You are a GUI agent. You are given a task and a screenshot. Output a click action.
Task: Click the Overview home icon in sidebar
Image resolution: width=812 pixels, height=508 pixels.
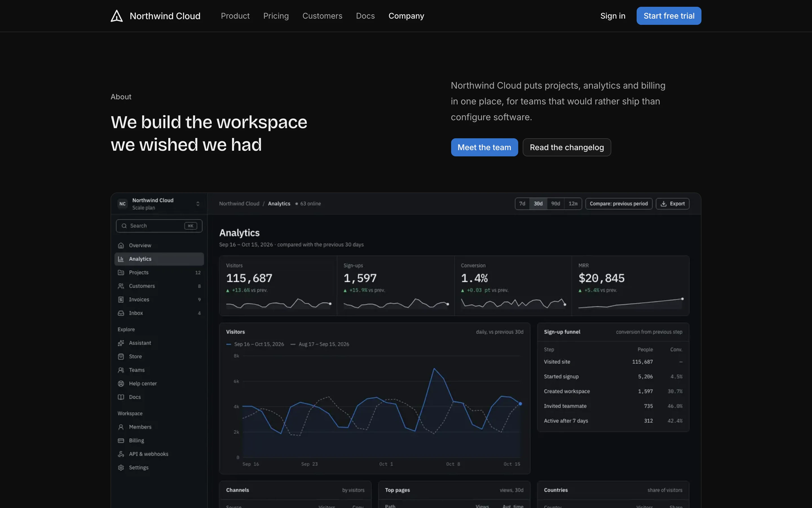point(121,245)
